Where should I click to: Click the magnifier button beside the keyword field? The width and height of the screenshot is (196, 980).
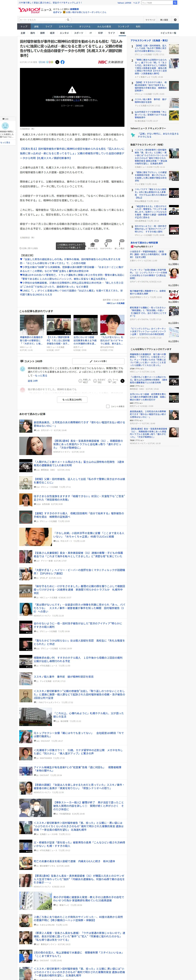pyautogui.click(x=68, y=20)
